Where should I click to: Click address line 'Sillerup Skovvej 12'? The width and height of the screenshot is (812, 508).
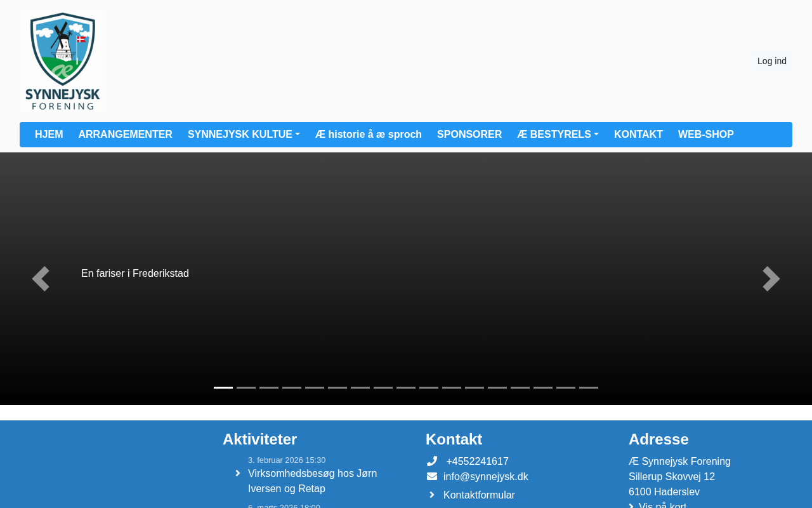click(x=672, y=477)
